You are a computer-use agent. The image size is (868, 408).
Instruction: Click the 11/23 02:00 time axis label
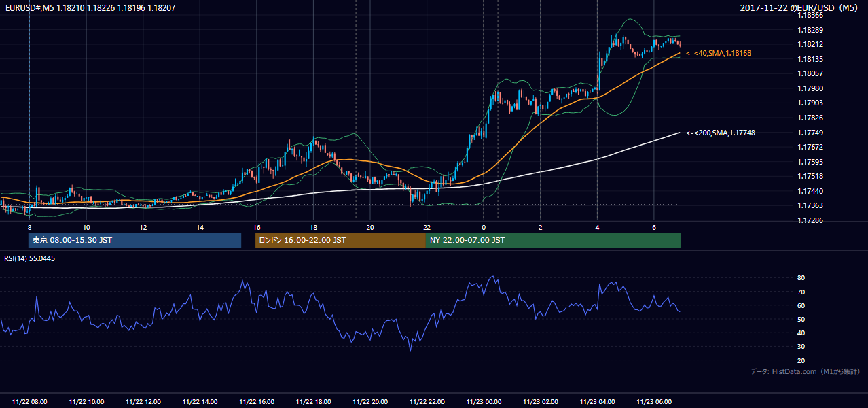541,401
